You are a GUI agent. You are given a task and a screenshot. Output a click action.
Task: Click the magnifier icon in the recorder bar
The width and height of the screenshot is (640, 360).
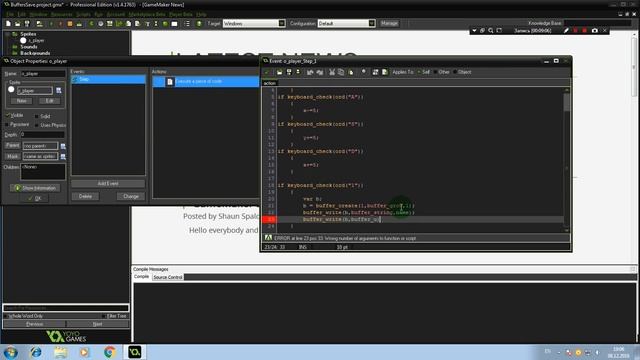491,31
